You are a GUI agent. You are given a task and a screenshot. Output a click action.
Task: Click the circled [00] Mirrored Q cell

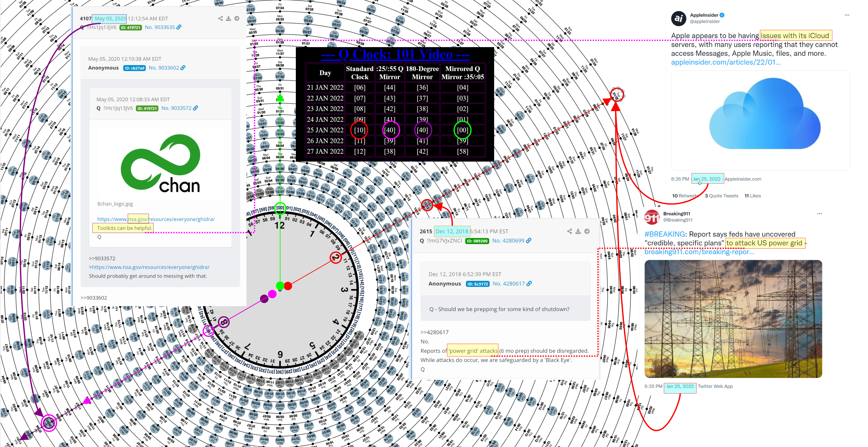pyautogui.click(x=462, y=130)
